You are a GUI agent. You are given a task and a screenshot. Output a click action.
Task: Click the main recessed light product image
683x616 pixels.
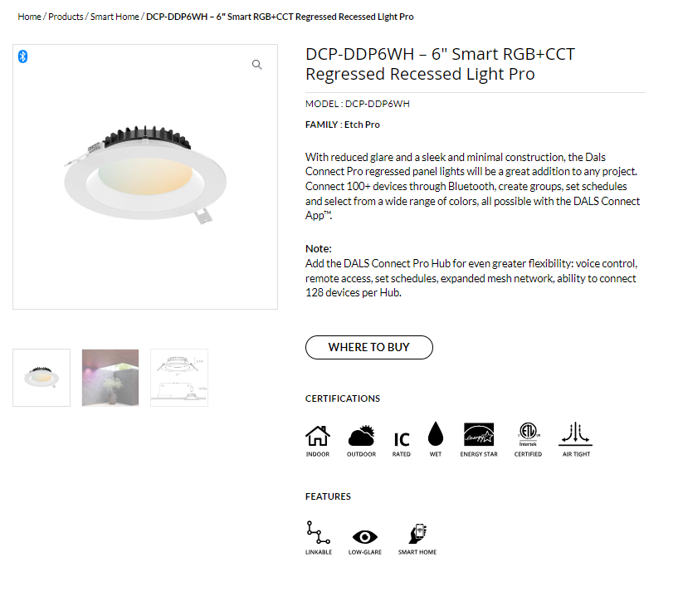click(x=145, y=177)
